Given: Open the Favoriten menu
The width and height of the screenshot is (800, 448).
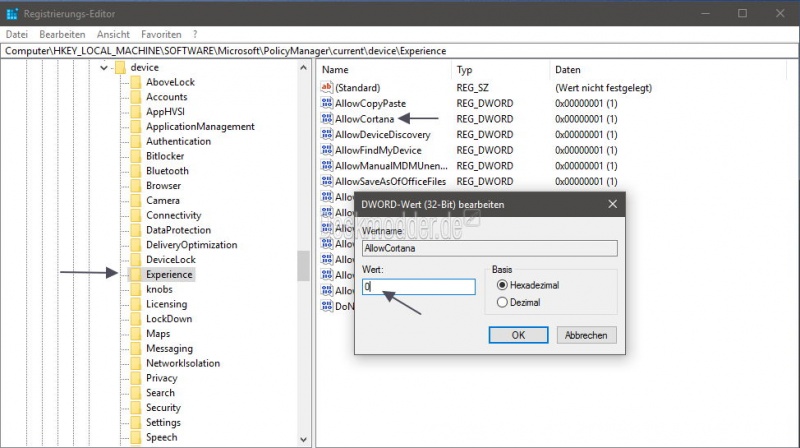Looking at the screenshot, I should 161,35.
